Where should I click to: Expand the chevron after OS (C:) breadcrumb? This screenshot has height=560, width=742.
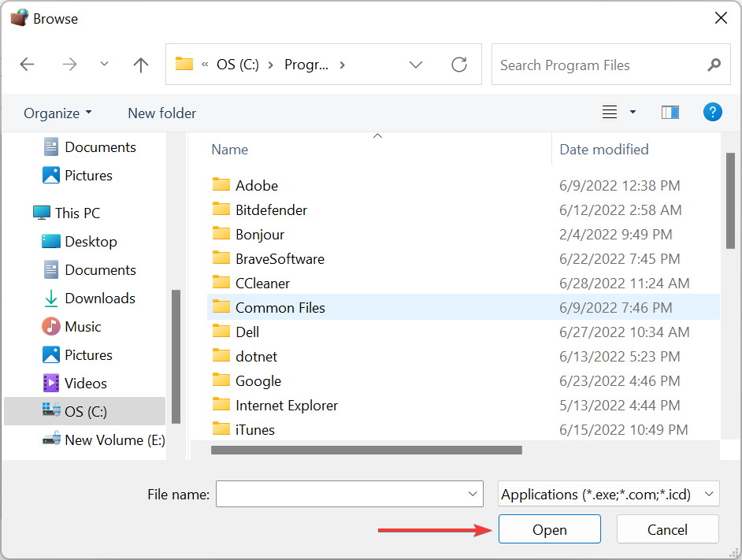point(271,65)
